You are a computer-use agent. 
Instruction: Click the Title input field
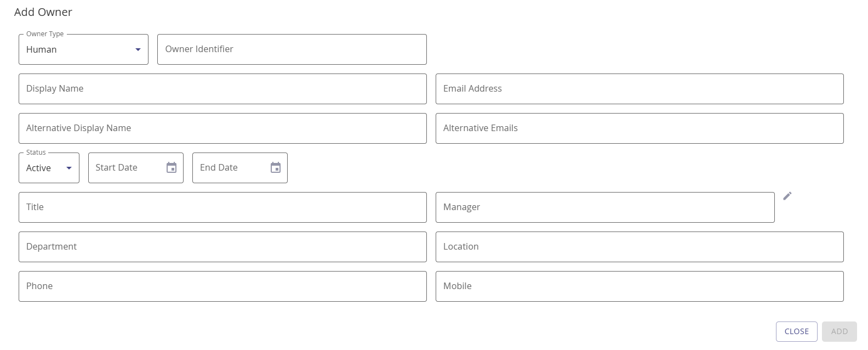(222, 207)
